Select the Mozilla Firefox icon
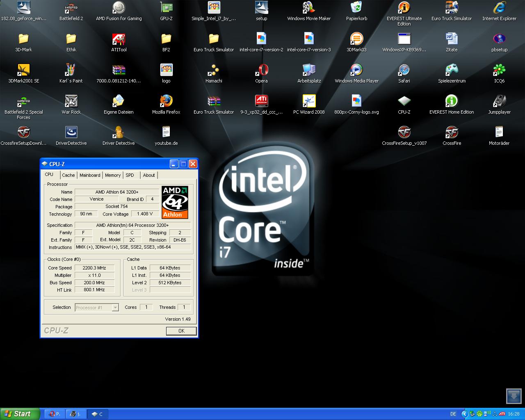The height and width of the screenshot is (420, 525). pyautogui.click(x=166, y=105)
